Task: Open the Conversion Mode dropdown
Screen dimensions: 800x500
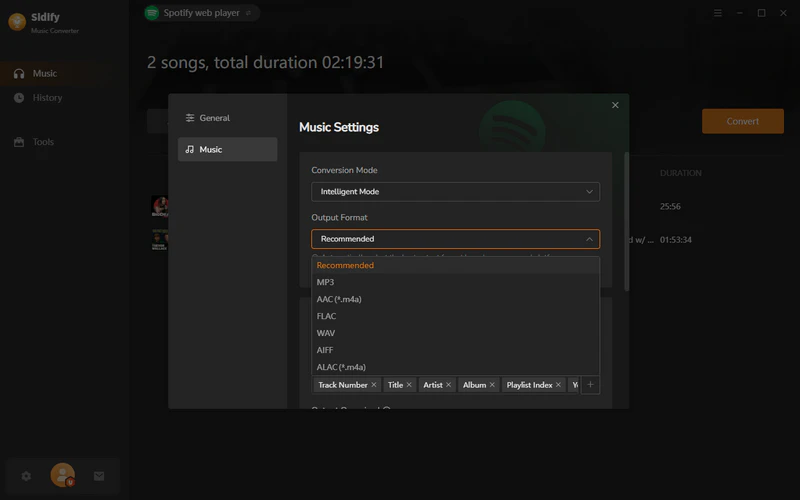Action: click(x=456, y=192)
